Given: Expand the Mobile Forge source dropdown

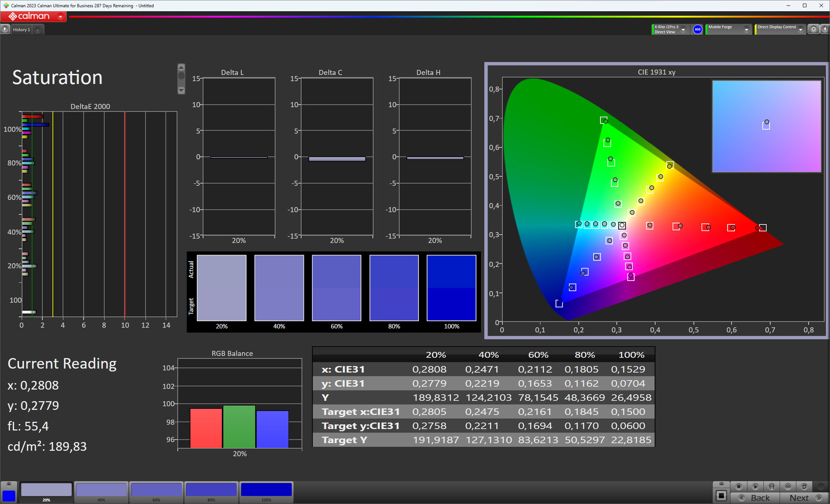Looking at the screenshot, I should pyautogui.click(x=746, y=29).
